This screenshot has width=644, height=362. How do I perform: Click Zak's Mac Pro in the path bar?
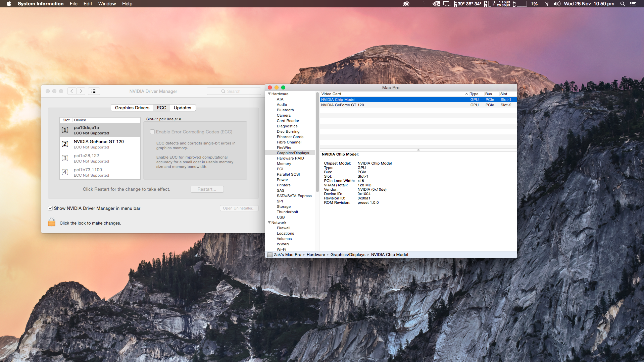click(x=287, y=255)
